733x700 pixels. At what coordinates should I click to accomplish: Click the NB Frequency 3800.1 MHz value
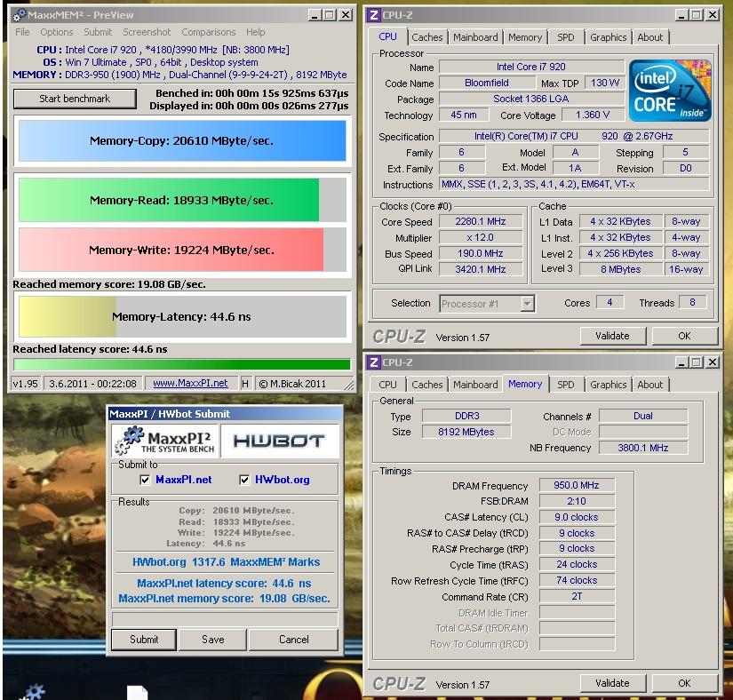[x=642, y=448]
